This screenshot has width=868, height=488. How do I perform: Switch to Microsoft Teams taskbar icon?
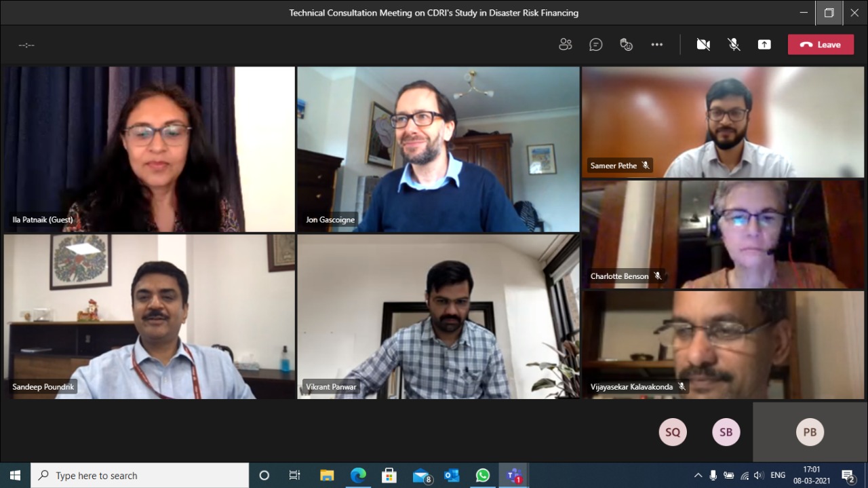pos(514,475)
